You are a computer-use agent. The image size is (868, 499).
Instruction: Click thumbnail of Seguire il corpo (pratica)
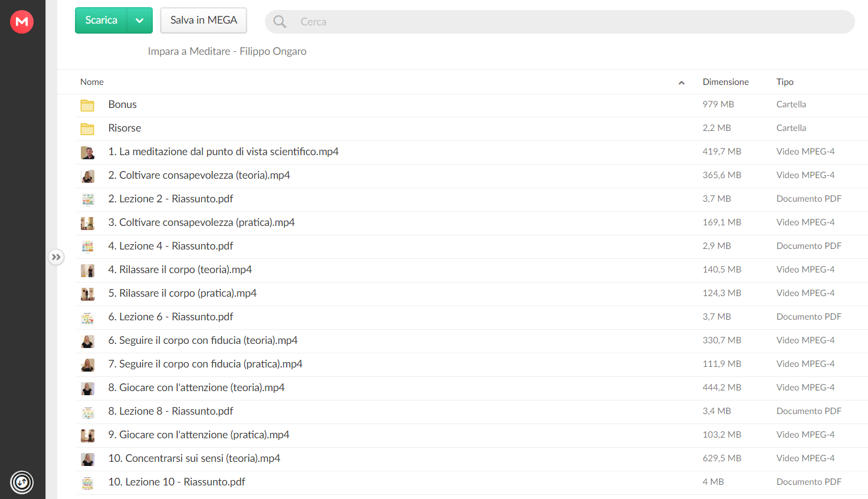[x=87, y=365]
